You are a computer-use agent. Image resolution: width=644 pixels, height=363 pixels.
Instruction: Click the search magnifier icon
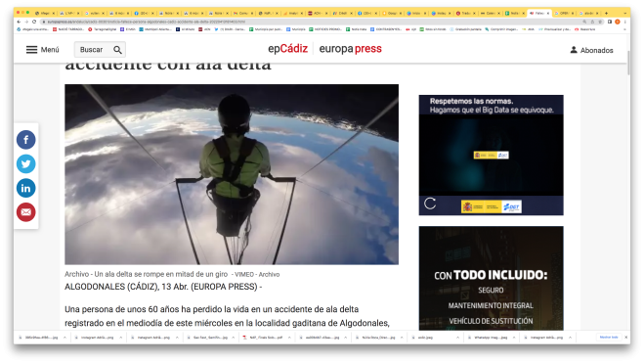117,50
